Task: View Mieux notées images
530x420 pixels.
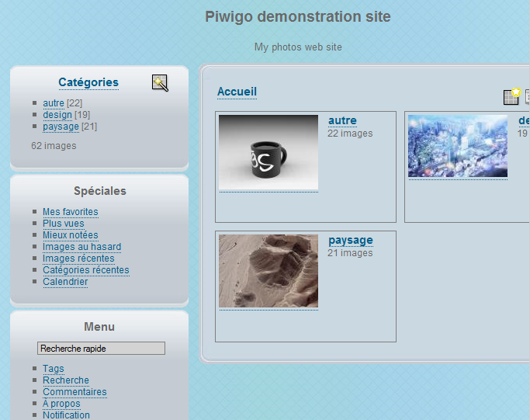Action: coord(71,235)
